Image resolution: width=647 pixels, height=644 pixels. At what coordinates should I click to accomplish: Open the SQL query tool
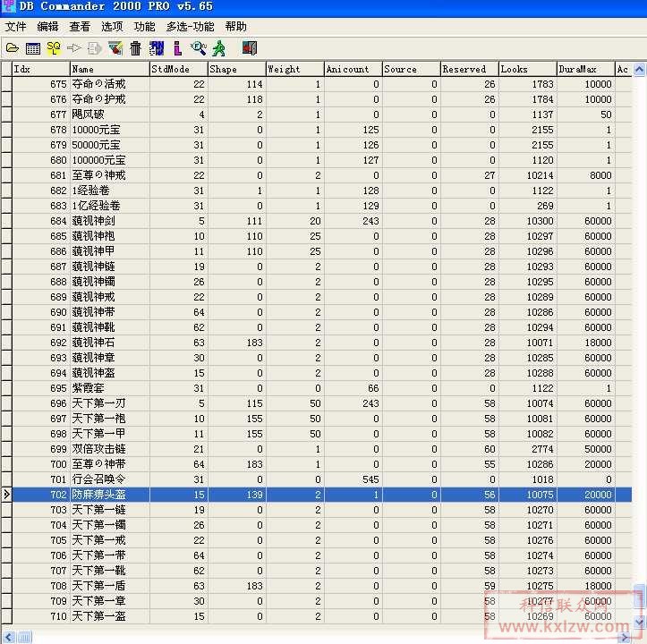coord(54,48)
